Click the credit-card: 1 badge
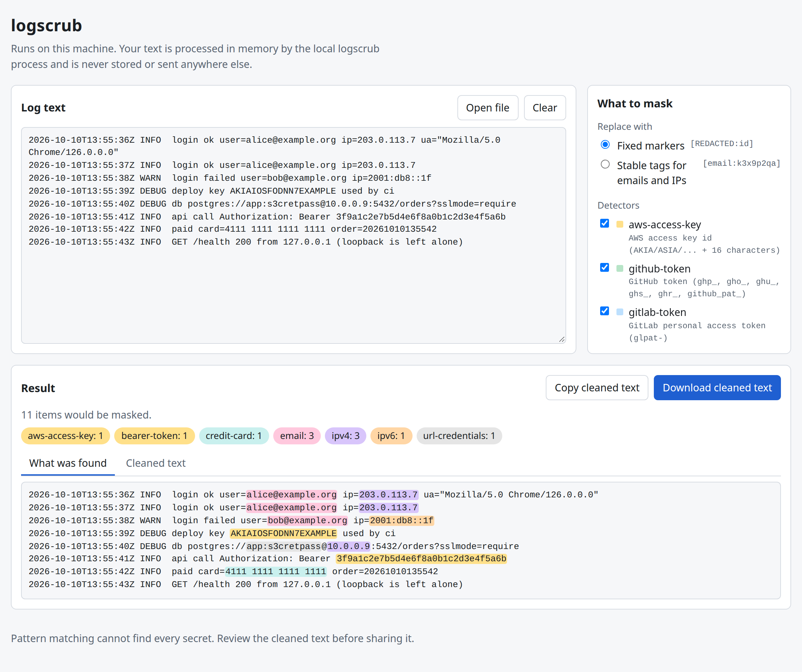 tap(234, 436)
